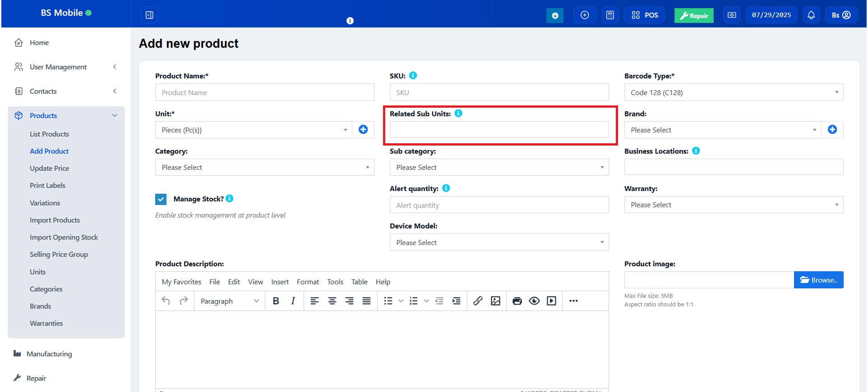The width and height of the screenshot is (868, 392).
Task: Click the Bold formatting icon
Action: (276, 301)
